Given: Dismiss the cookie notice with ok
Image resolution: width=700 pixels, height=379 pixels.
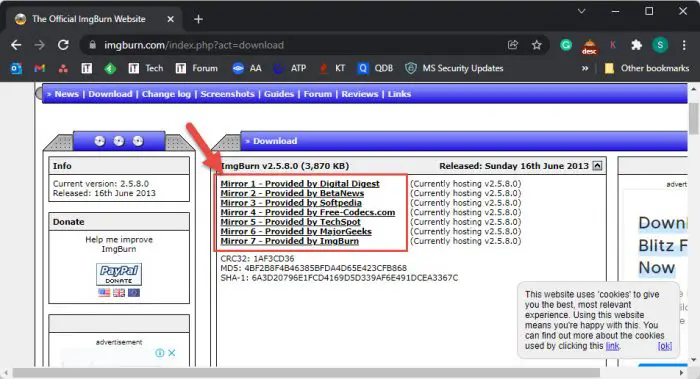Looking at the screenshot, I should 665,346.
